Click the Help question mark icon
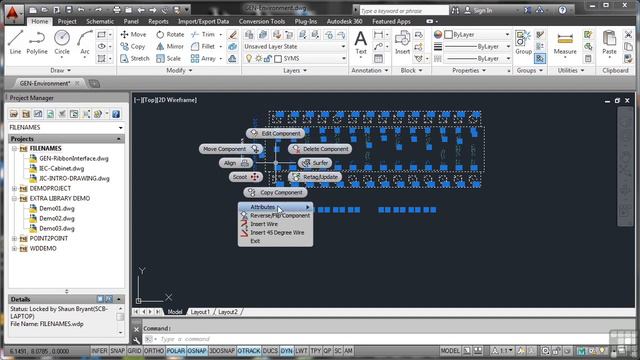 [562, 10]
